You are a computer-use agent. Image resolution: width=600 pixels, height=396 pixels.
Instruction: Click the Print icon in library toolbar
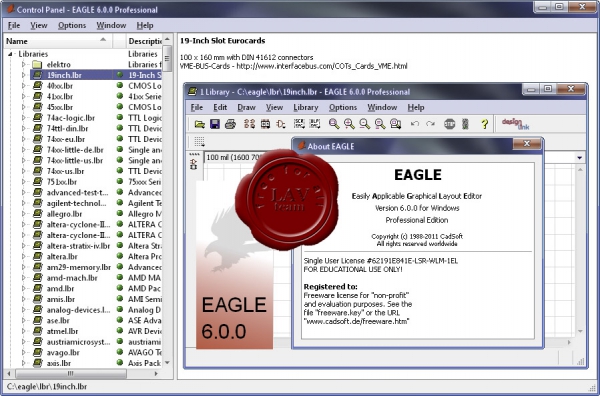click(x=230, y=124)
